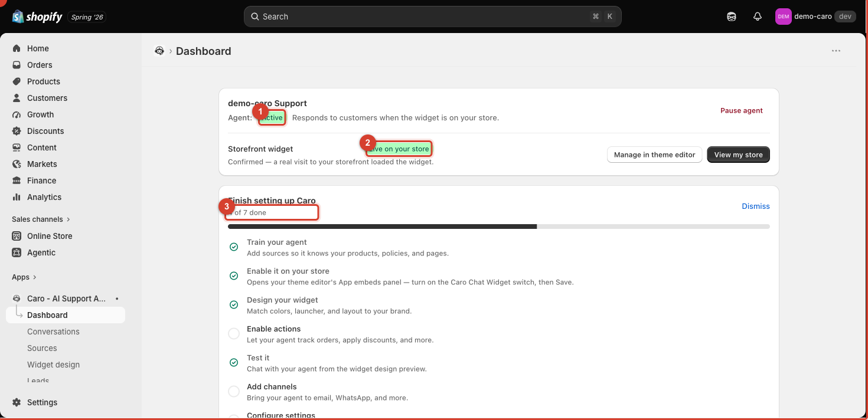Screen dimensions: 868x420
Task: Click the Settings gear icon
Action: click(17, 402)
